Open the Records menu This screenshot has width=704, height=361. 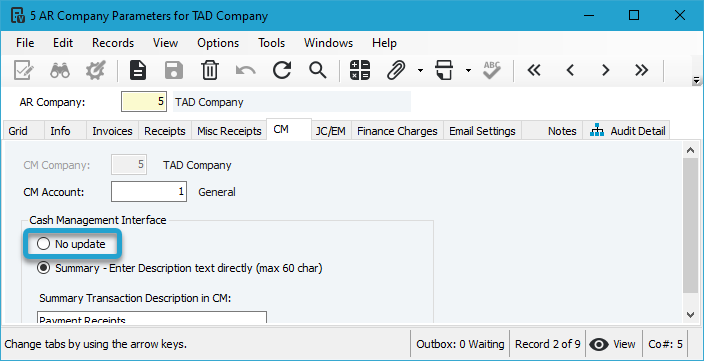click(x=113, y=43)
